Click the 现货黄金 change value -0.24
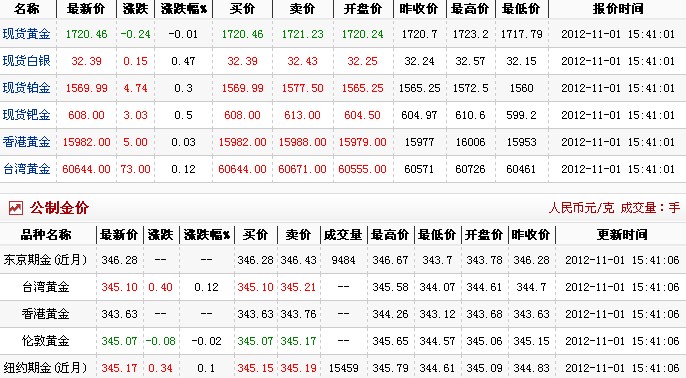686x378 pixels. point(135,34)
